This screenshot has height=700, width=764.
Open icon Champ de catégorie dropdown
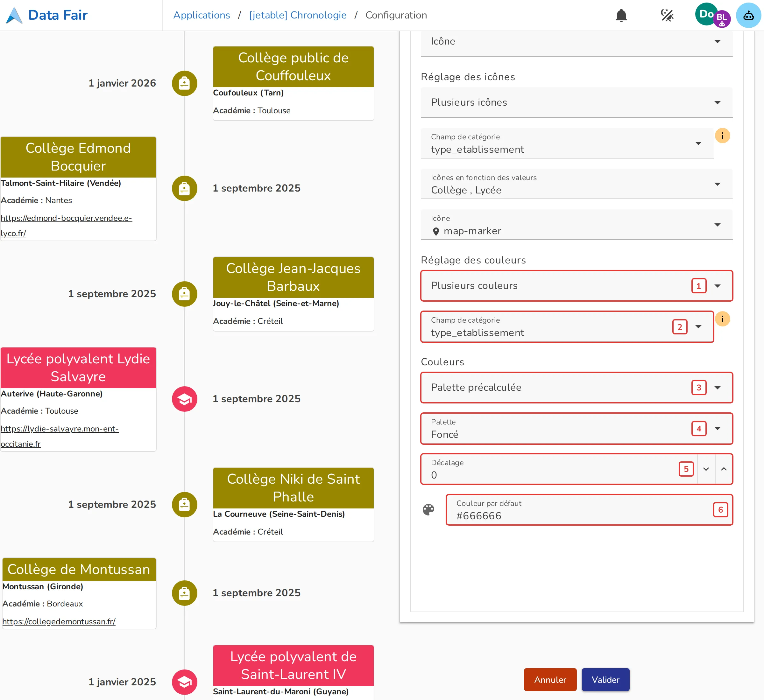(567, 143)
